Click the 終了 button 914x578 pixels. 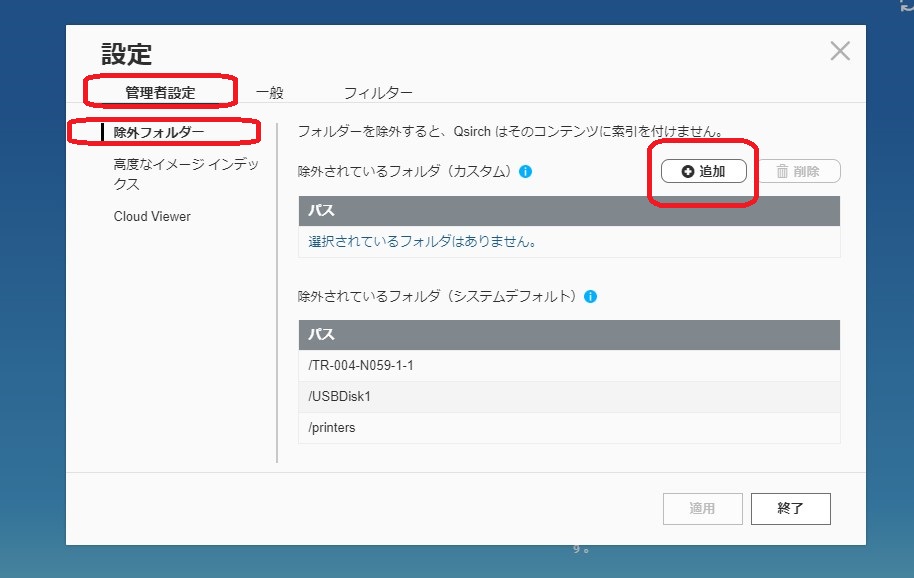[790, 509]
